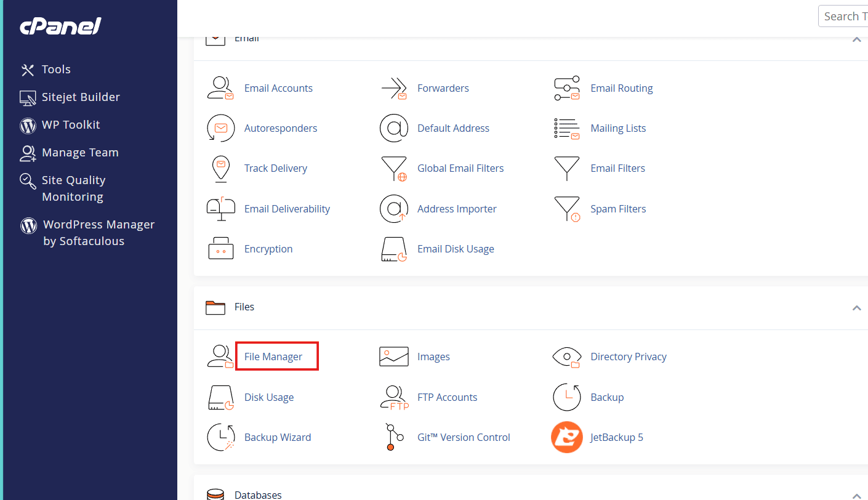The image size is (868, 500).
Task: Open WP Toolkit from sidebar
Action: (x=70, y=125)
